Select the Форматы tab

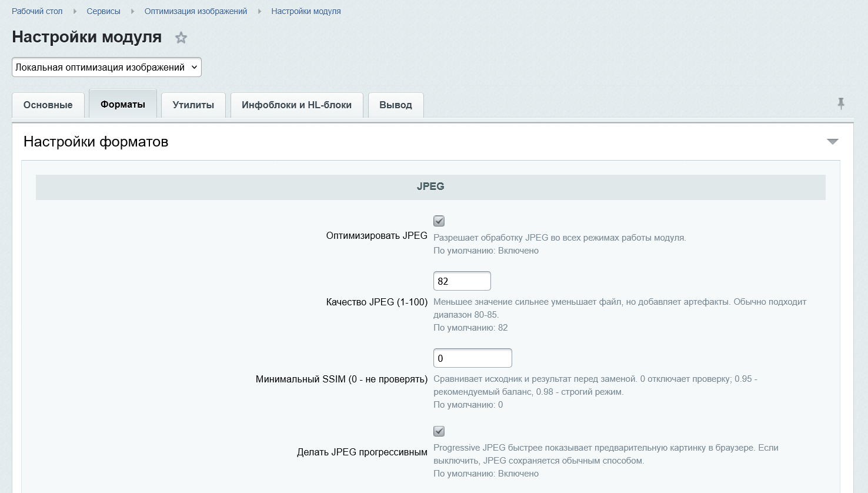[x=123, y=104]
